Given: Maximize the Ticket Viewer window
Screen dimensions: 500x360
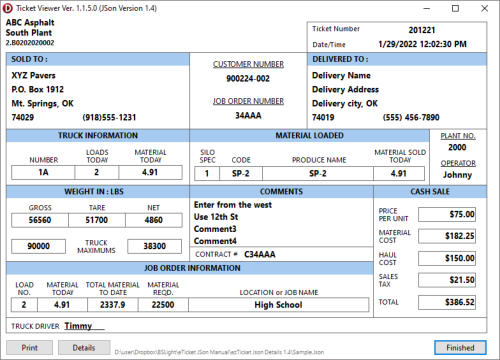Looking at the screenshot, I should 455,8.
